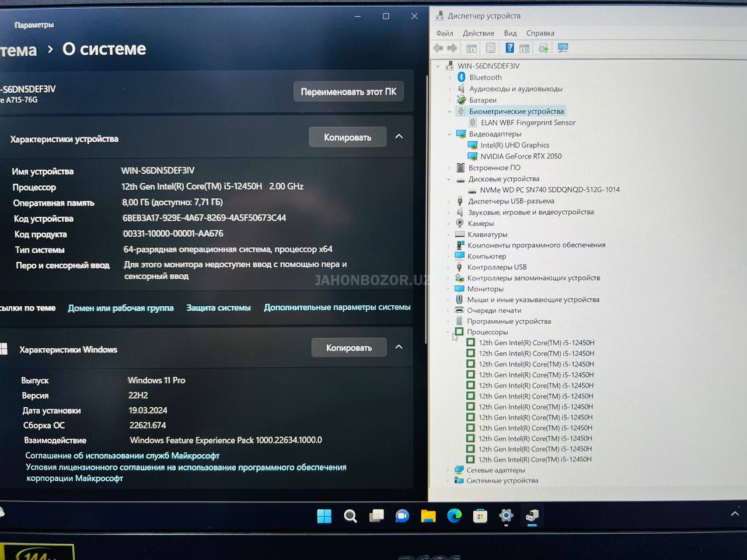The image size is (747, 560).
Task: Open the Файл menu in Device Manager
Action: [445, 33]
